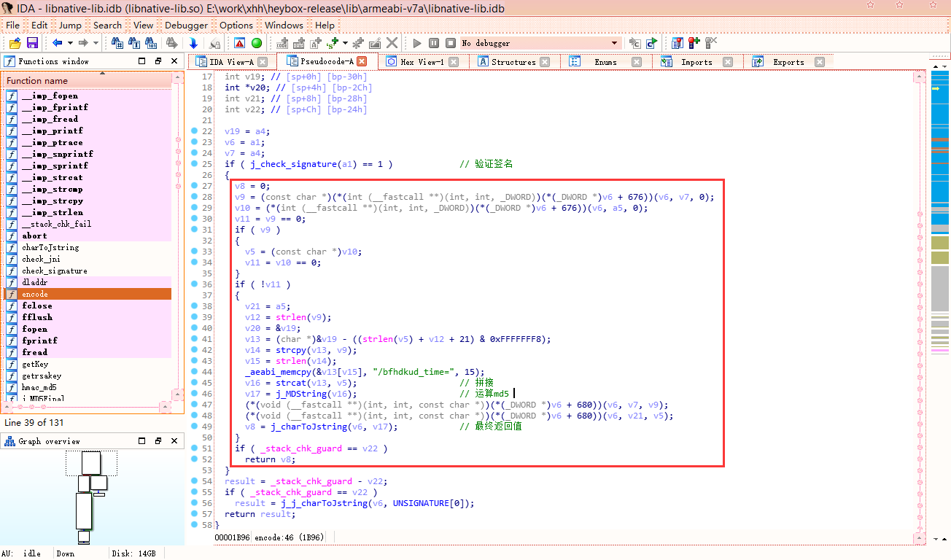Open the forward-arrow history dropdown

95,44
